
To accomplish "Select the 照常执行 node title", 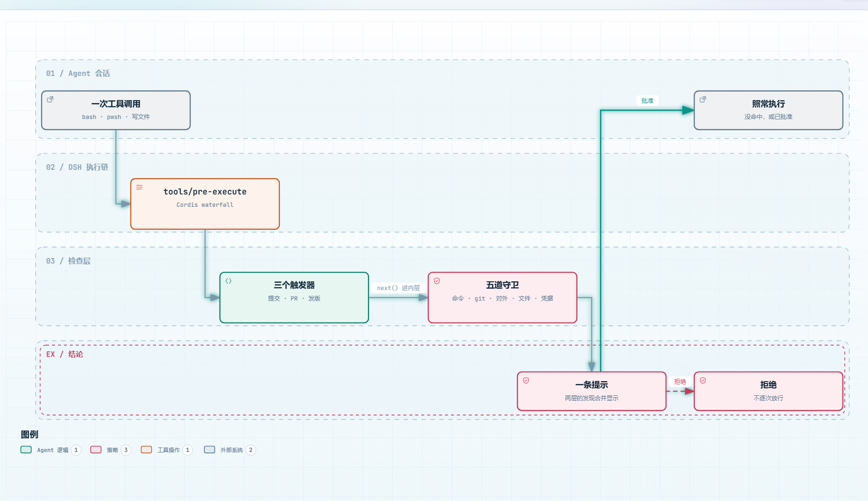I will pyautogui.click(x=768, y=104).
